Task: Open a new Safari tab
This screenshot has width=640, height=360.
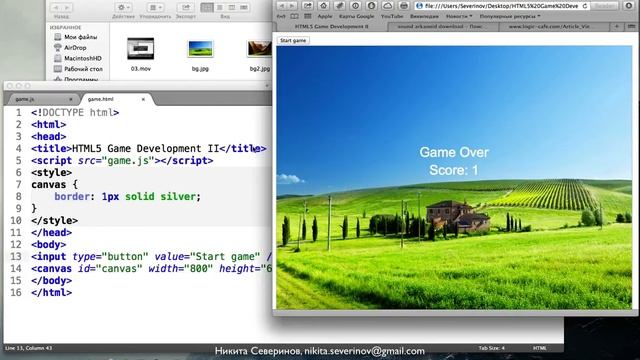Action: click(617, 27)
